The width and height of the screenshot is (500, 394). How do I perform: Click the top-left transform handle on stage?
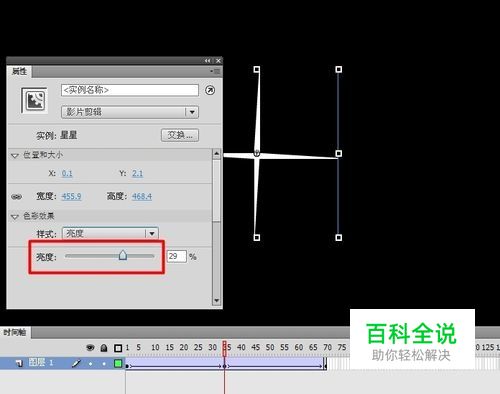tap(257, 69)
